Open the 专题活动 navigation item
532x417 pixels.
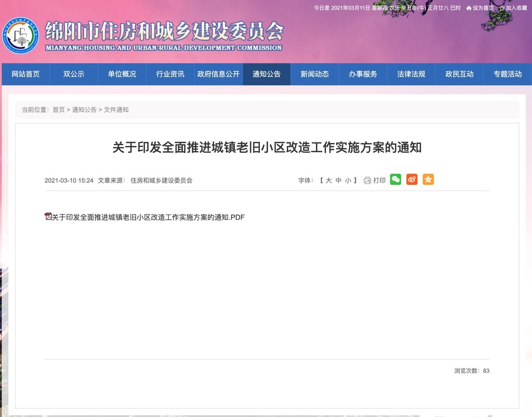coord(507,74)
